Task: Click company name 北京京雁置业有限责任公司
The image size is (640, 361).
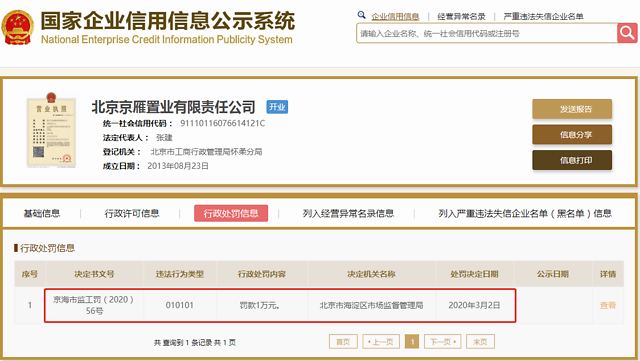Action: coord(173,107)
